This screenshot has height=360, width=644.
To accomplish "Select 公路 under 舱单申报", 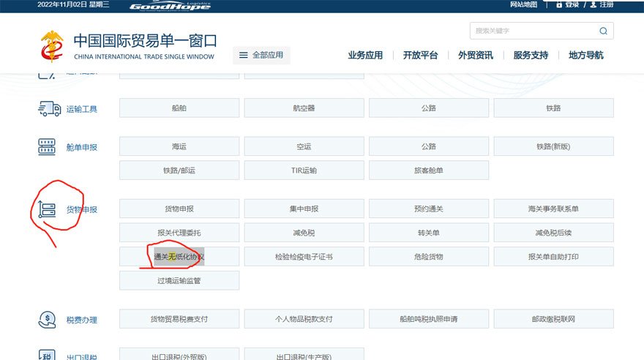I will click(x=429, y=146).
